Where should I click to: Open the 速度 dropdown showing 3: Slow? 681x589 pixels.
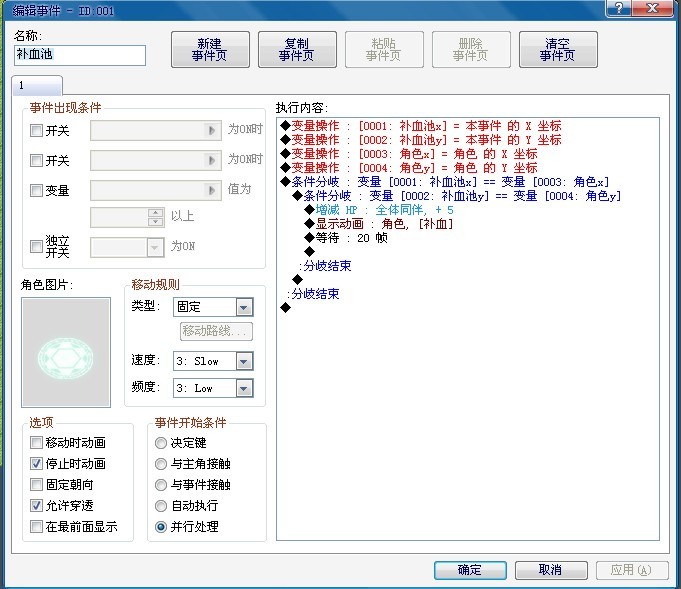pos(213,361)
